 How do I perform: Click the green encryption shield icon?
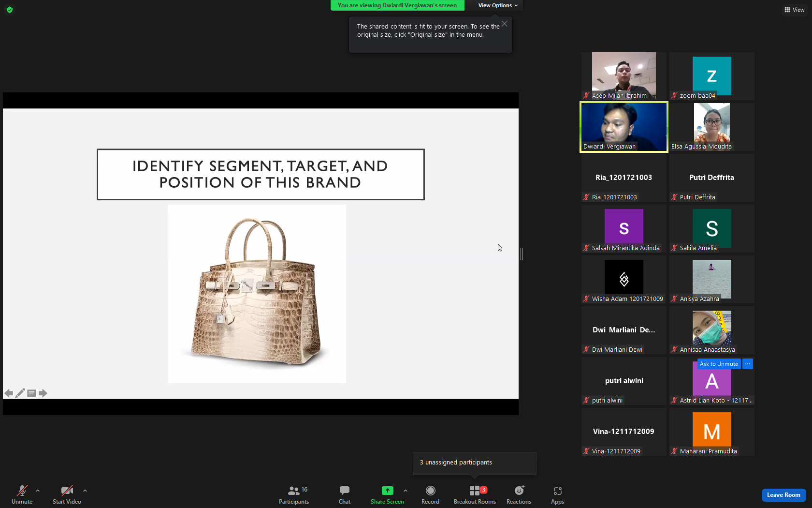coord(10,10)
